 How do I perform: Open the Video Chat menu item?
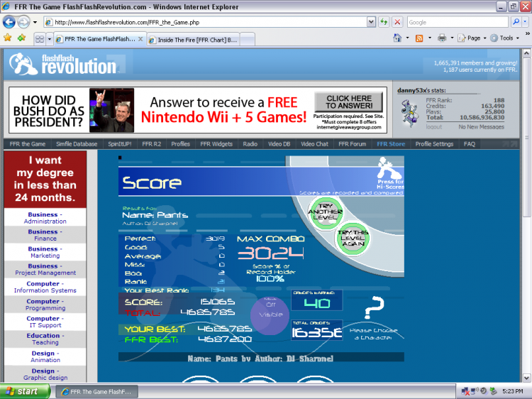pos(314,144)
